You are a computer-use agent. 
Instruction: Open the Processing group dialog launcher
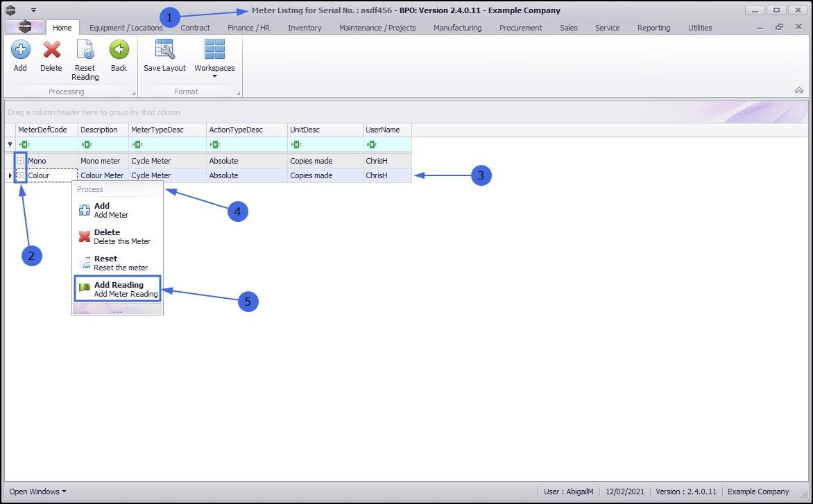click(134, 93)
